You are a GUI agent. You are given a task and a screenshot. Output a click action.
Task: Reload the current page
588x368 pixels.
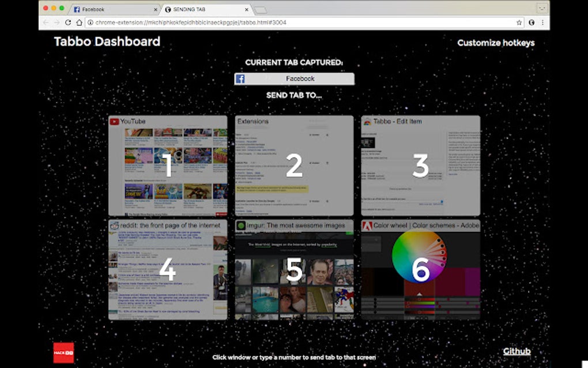coord(68,22)
